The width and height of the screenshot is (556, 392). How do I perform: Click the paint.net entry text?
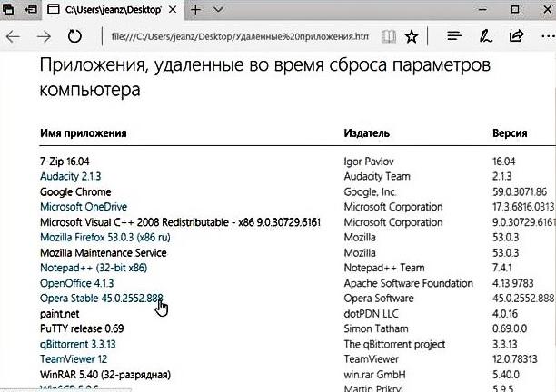coord(60,314)
